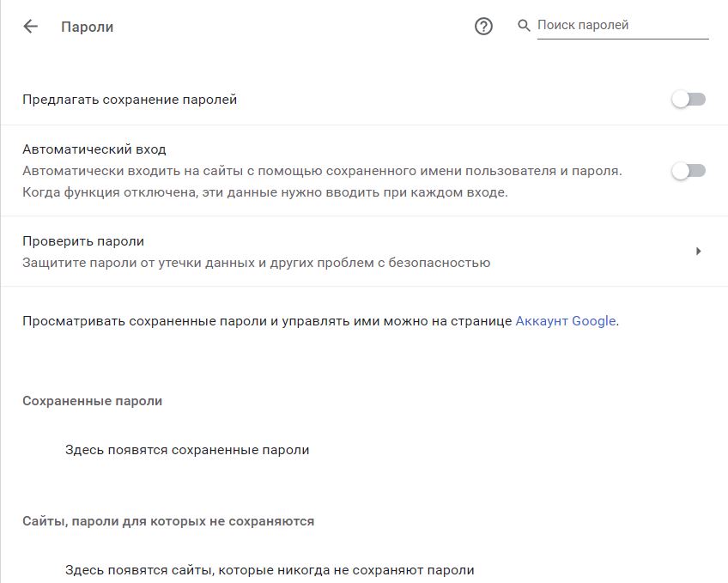
Task: Click the Здесь появятся сайты placeholder text
Action: (x=270, y=570)
